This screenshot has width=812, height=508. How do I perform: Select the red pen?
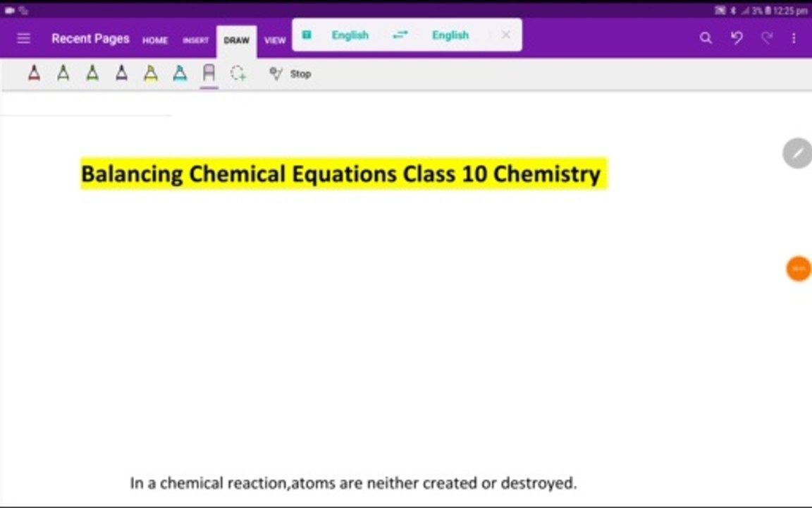[x=34, y=73]
